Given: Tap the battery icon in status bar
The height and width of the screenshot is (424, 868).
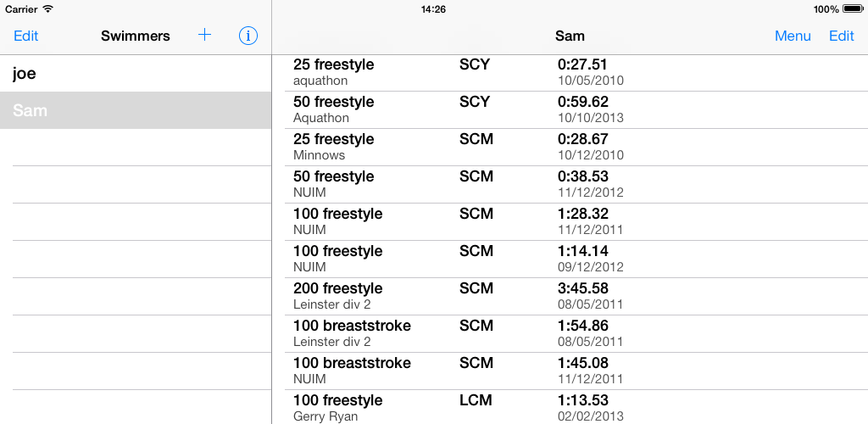Looking at the screenshot, I should coord(852,9).
